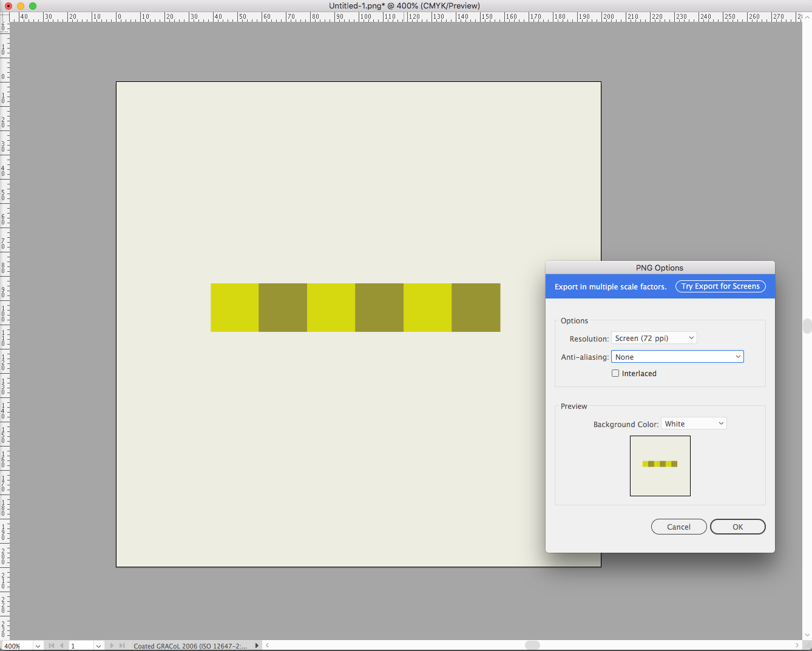The height and width of the screenshot is (651, 812).
Task: Confirm PNG export with OK
Action: click(x=737, y=527)
